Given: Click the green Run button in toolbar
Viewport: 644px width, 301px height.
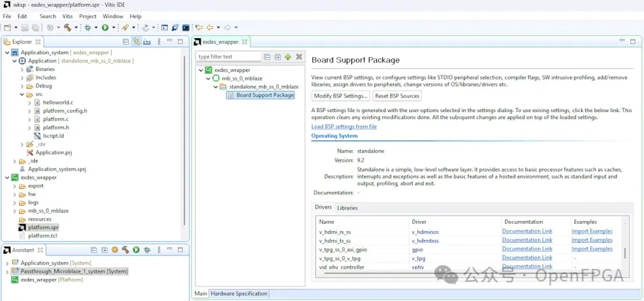Looking at the screenshot, I should tap(105, 27).
